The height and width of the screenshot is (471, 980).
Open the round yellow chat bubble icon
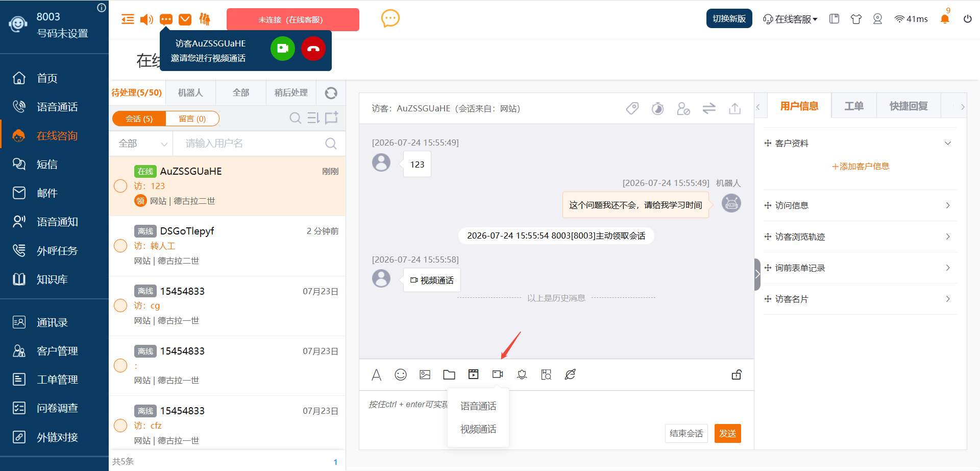(390, 19)
